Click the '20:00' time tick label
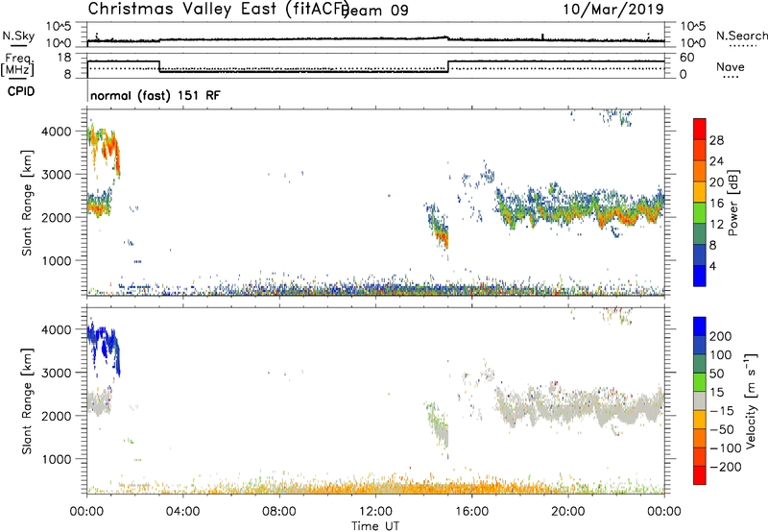 tap(567, 512)
